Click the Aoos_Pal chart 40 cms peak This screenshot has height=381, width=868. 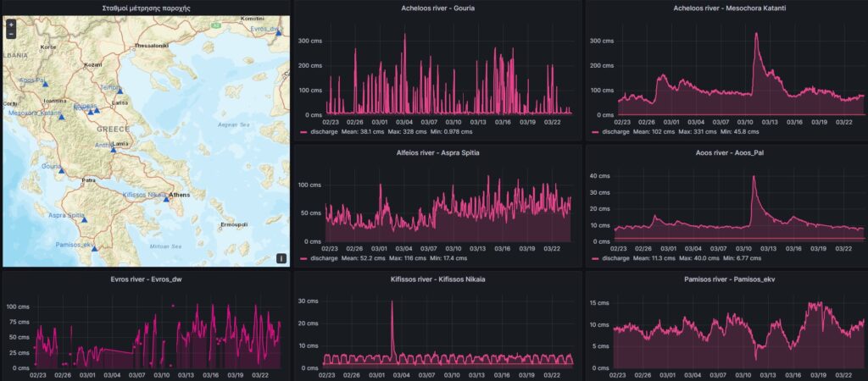(x=754, y=177)
